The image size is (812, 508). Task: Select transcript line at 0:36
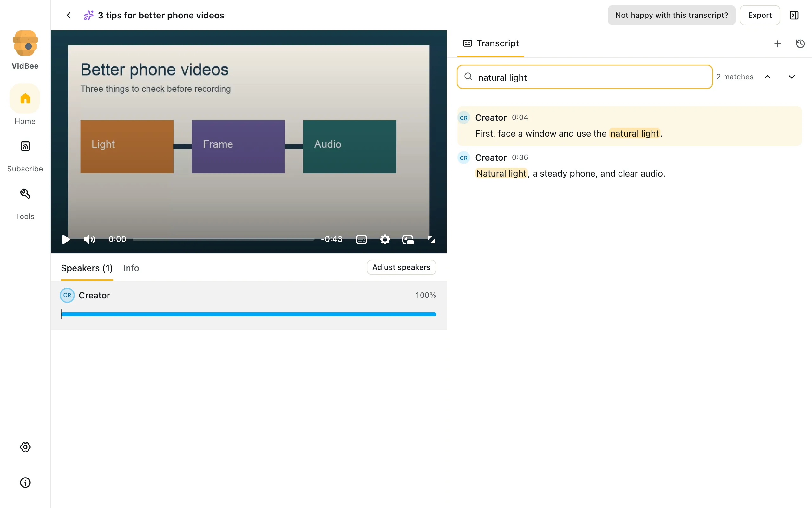point(630,166)
